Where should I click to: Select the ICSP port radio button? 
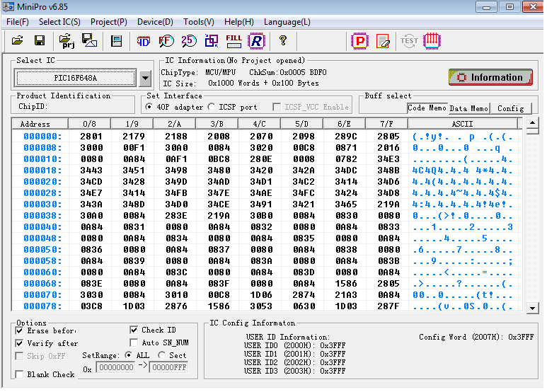(212, 107)
